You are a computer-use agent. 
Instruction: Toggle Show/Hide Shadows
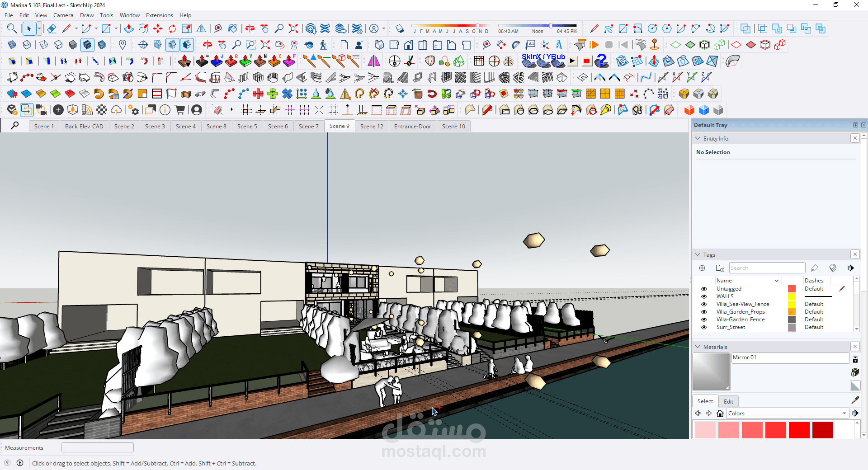[399, 29]
